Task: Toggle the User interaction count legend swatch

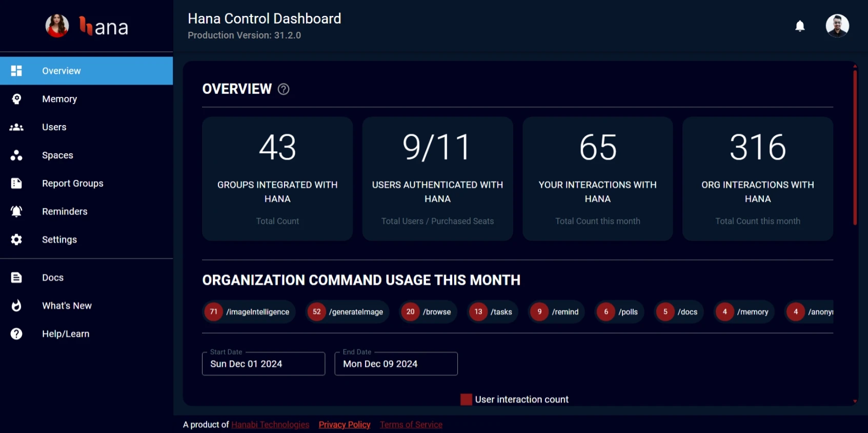Action: 466,400
